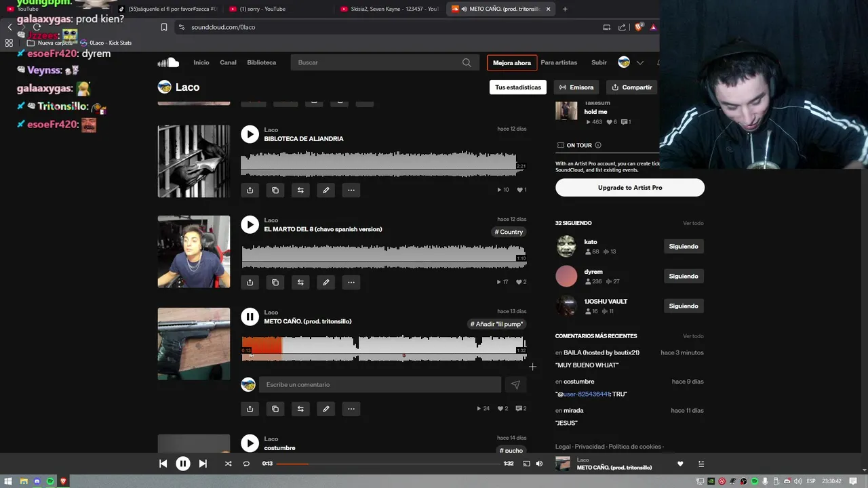Viewport: 868px width, 488px height.
Task: Seek on the bottom player progress bar
Action: coord(389,464)
